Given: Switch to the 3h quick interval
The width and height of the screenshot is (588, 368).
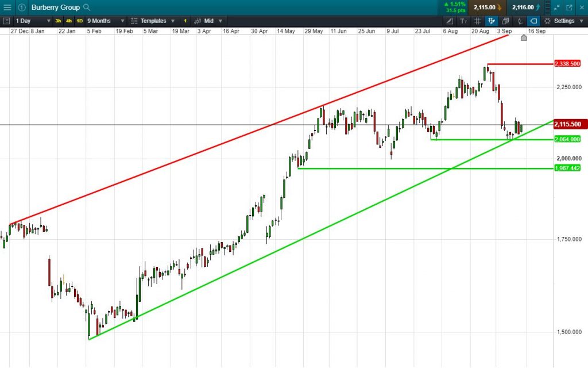Looking at the screenshot, I should click(58, 21).
